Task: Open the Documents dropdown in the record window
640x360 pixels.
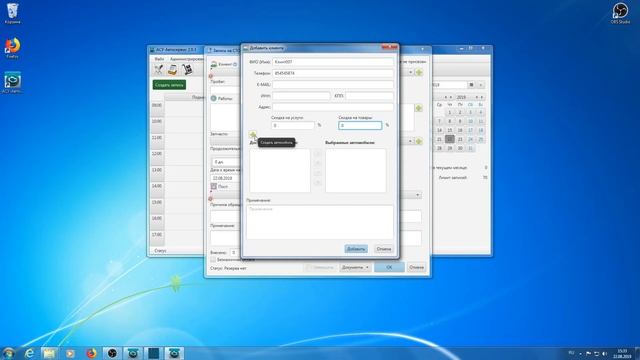Action: 355,267
